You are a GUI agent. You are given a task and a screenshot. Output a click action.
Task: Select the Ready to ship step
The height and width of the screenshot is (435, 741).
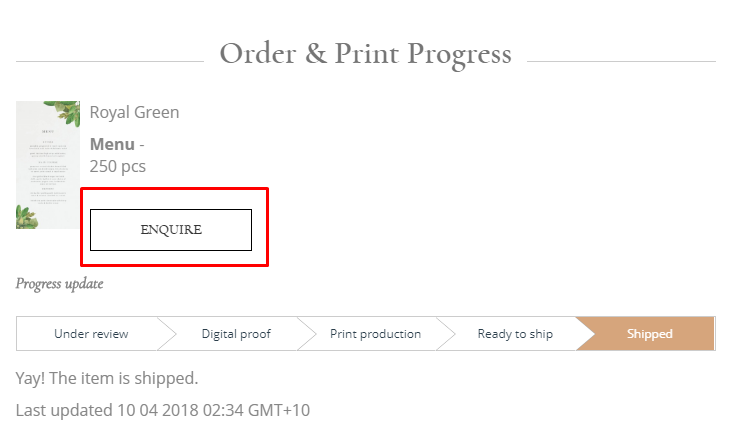(515, 334)
